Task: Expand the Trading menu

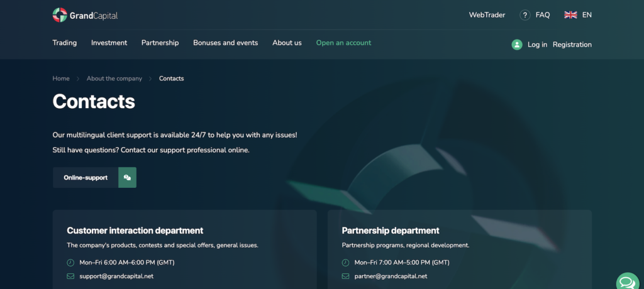Action: pyautogui.click(x=65, y=43)
